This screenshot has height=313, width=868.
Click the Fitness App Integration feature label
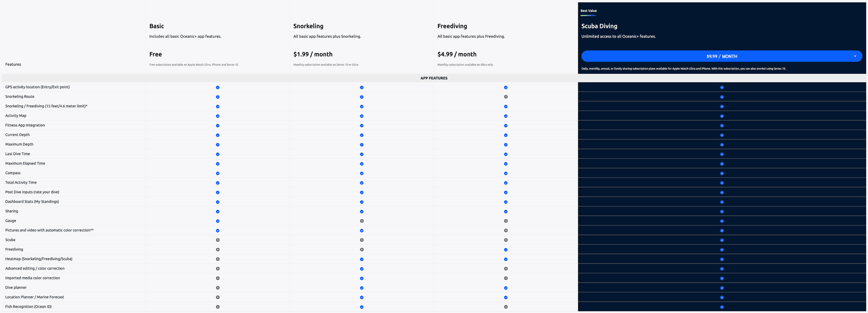(x=25, y=125)
